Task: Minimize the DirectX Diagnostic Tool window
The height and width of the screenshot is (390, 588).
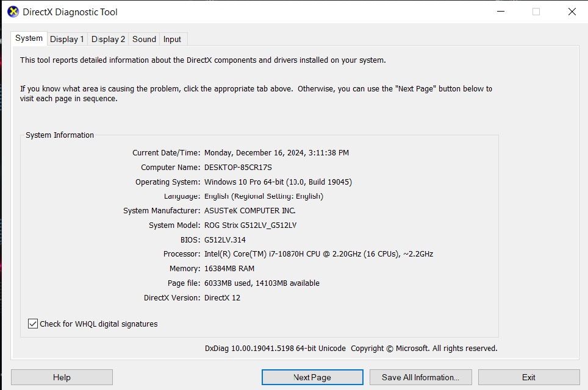Action: 501,12
